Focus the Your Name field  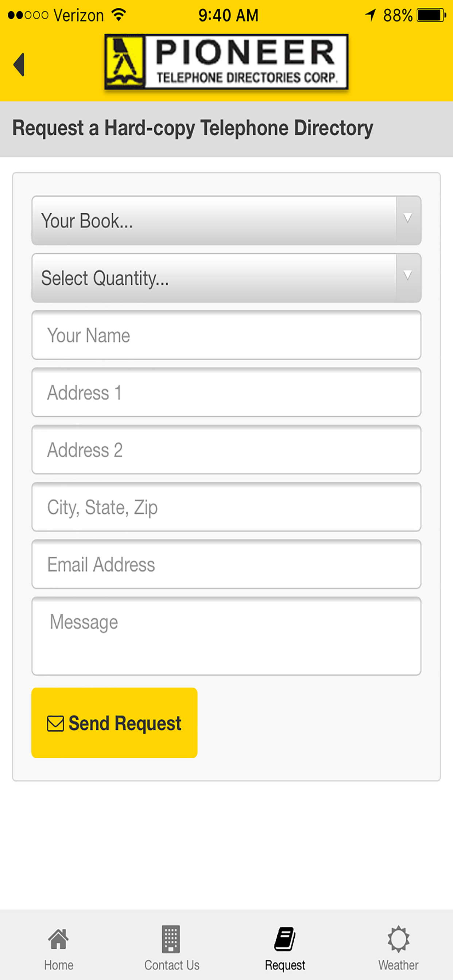(226, 335)
